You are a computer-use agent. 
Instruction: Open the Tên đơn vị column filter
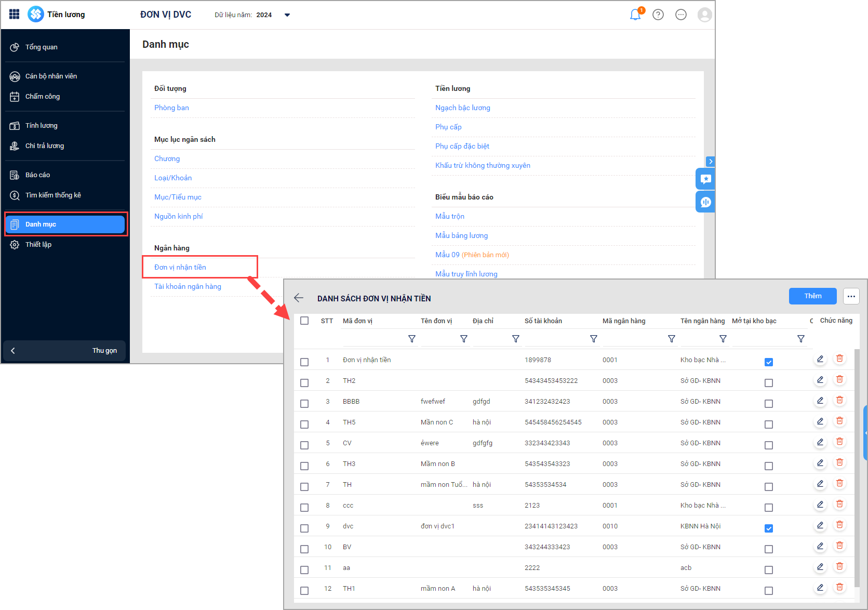click(x=464, y=339)
